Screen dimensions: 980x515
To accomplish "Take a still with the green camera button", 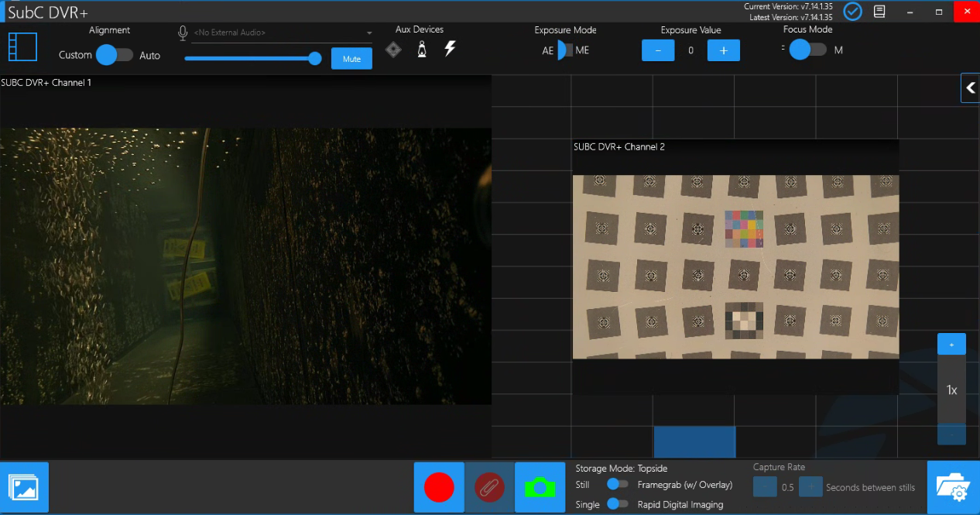I will [540, 487].
